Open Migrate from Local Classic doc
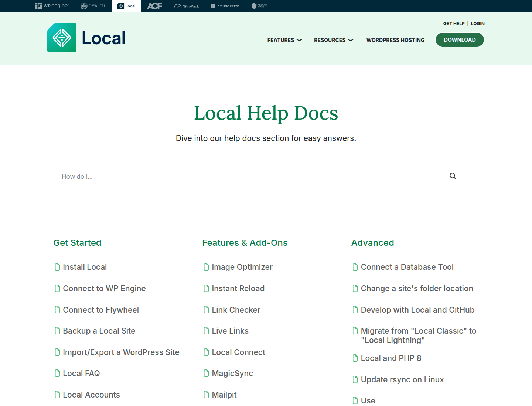The image size is (532, 406). 418,336
